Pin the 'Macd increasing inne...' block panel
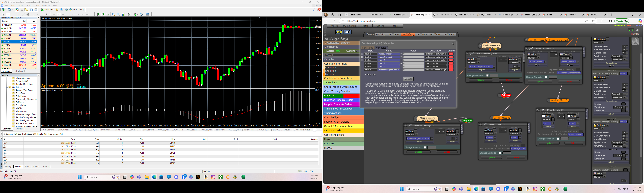 pyautogui.click(x=472, y=53)
